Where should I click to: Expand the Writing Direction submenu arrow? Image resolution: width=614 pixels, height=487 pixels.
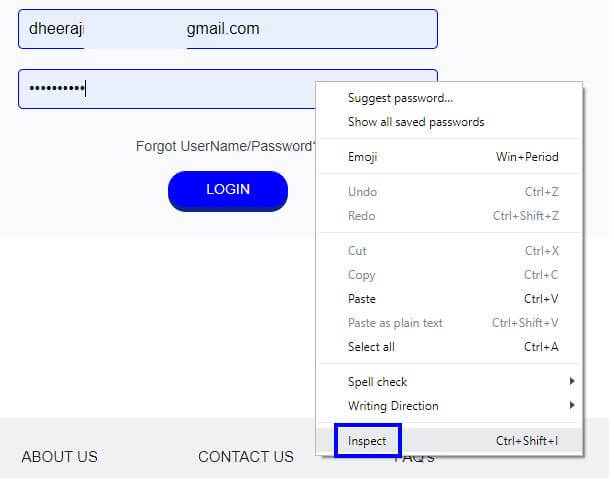pos(572,405)
